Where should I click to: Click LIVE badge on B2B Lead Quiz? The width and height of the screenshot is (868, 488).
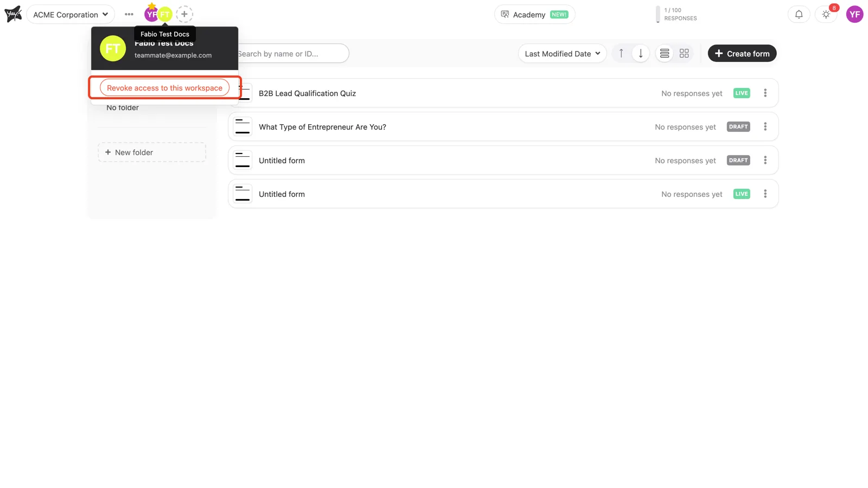tap(742, 93)
